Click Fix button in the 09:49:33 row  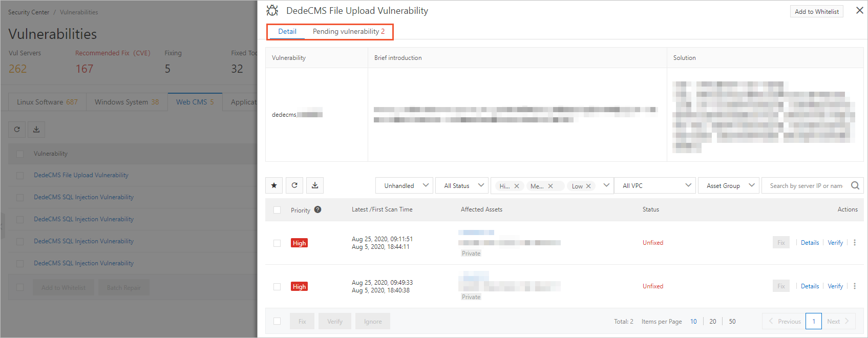[781, 286]
